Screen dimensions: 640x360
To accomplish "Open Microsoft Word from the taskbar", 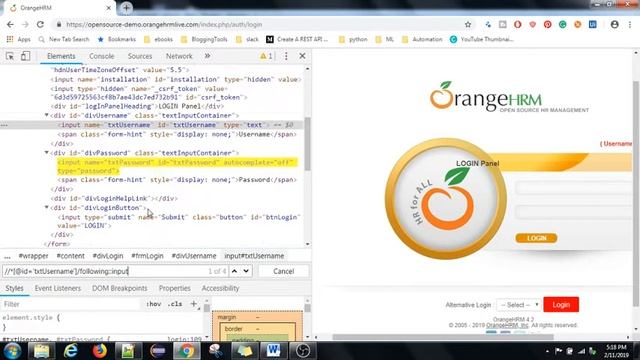I will pyautogui.click(x=273, y=351).
